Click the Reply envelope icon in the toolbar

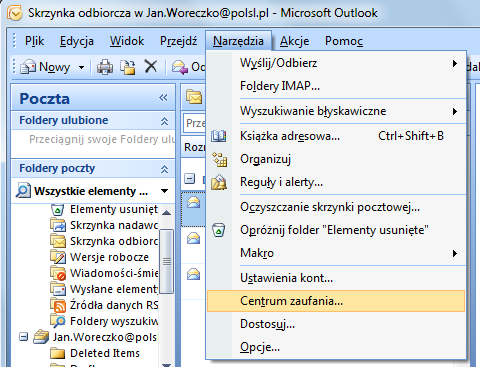180,67
